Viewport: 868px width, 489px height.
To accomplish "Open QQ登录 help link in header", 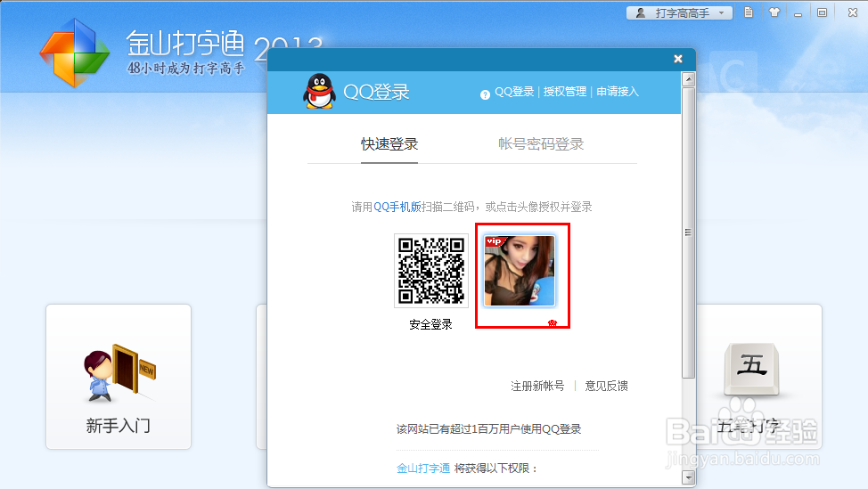I will pyautogui.click(x=514, y=92).
